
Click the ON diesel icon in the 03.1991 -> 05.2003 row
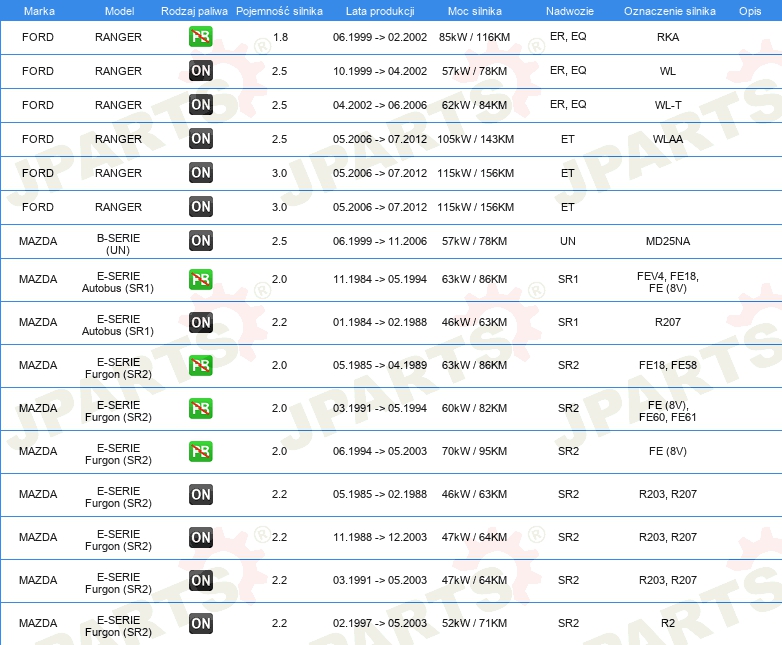(200, 580)
